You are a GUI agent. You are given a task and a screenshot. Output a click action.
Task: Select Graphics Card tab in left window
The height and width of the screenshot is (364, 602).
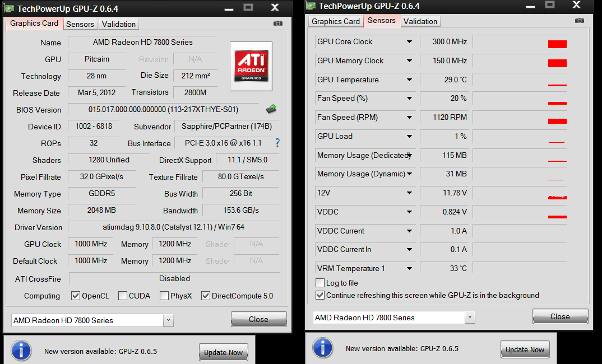34,24
